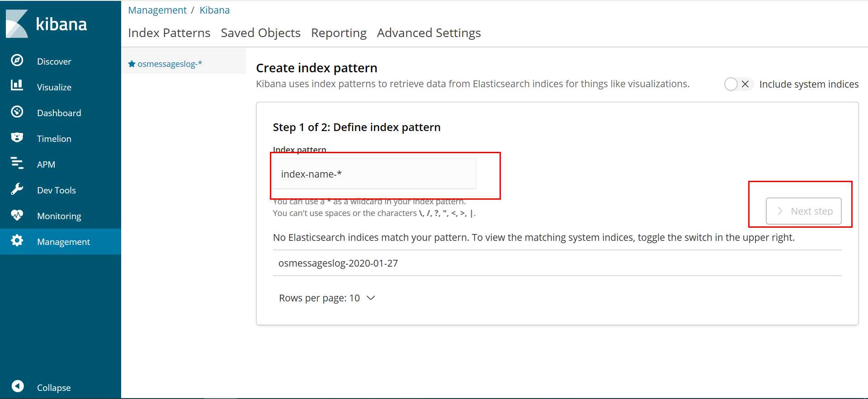Focus the Index pattern input field
868x399 pixels.
click(374, 174)
